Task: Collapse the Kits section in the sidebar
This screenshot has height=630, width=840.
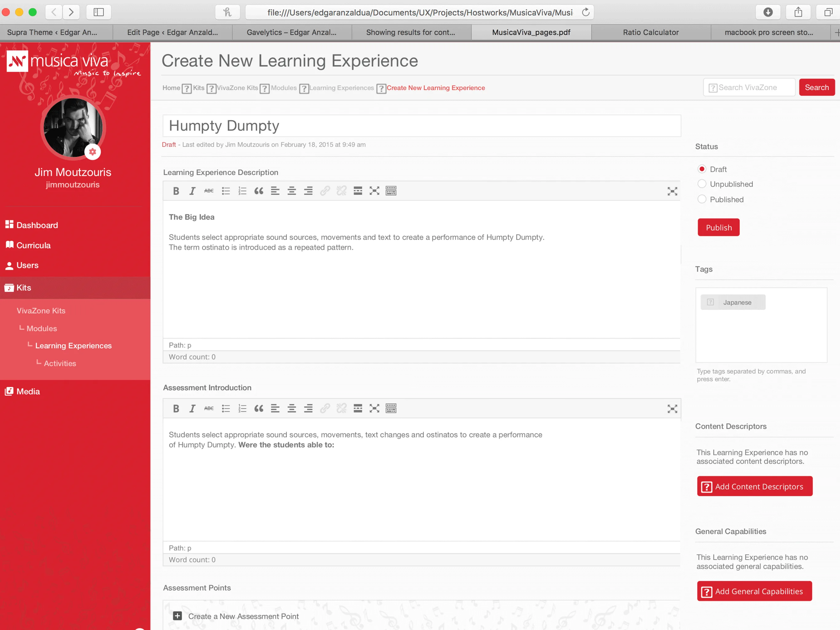Action: point(24,288)
